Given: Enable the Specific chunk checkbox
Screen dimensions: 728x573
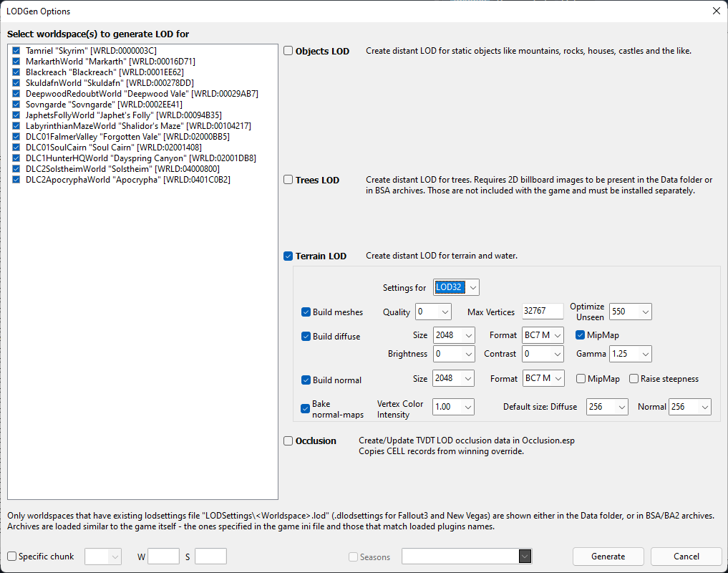Looking at the screenshot, I should point(12,557).
